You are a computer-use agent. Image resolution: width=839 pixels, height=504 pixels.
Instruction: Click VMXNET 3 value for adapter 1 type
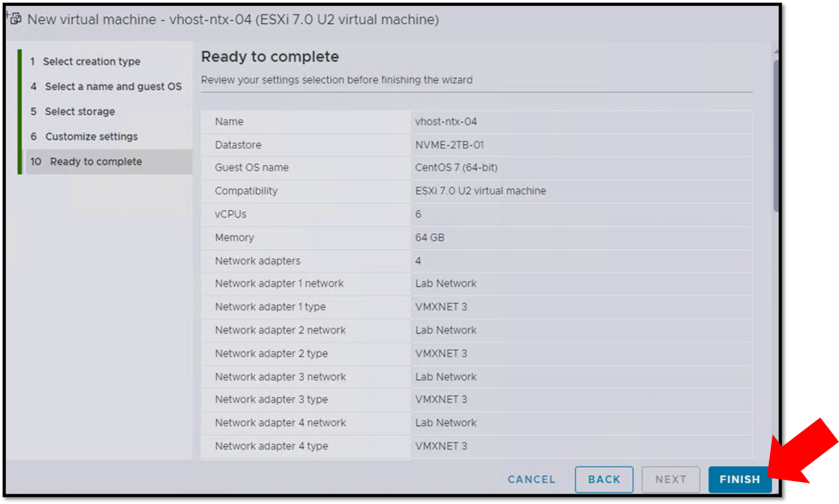click(441, 307)
